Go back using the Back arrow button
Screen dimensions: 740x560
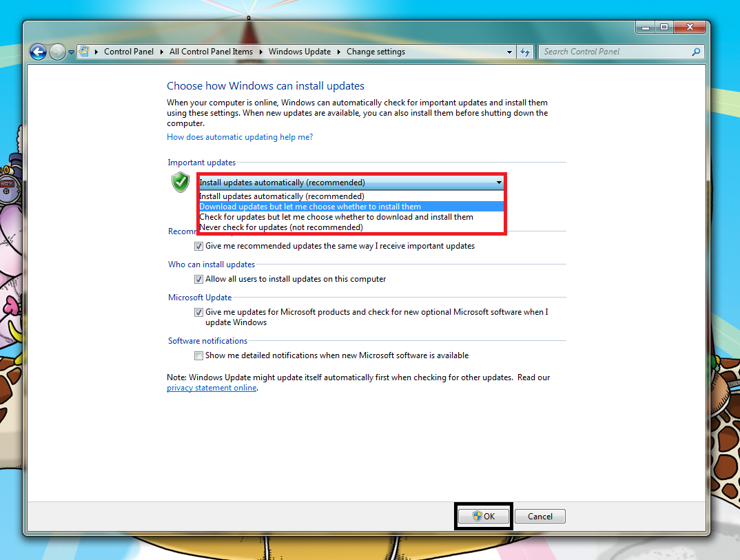pos(38,52)
